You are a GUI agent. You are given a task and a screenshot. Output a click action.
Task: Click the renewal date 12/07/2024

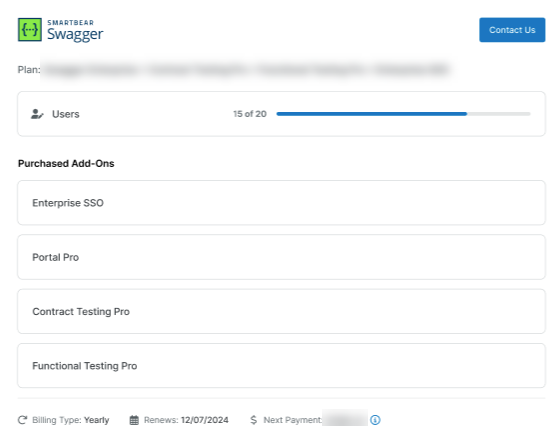(205, 420)
